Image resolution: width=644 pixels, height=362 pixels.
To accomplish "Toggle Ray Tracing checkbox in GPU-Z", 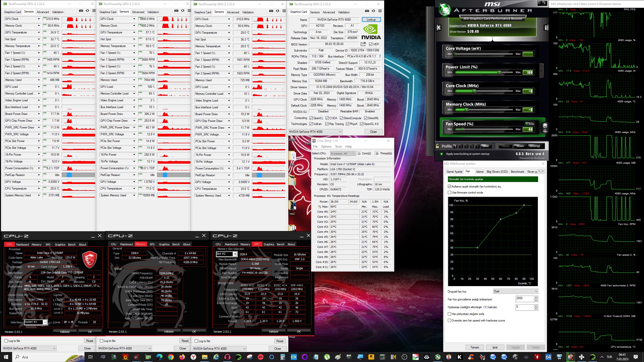I will (327, 124).
